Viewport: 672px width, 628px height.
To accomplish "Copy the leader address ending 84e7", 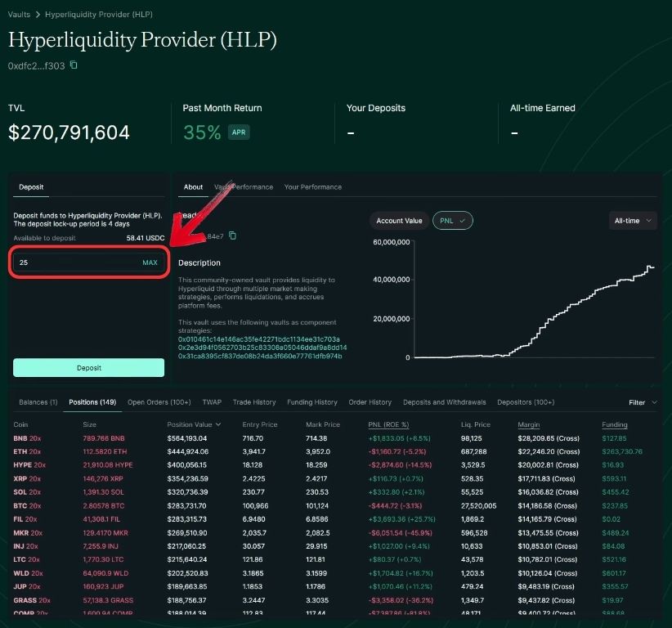I will [x=232, y=235].
